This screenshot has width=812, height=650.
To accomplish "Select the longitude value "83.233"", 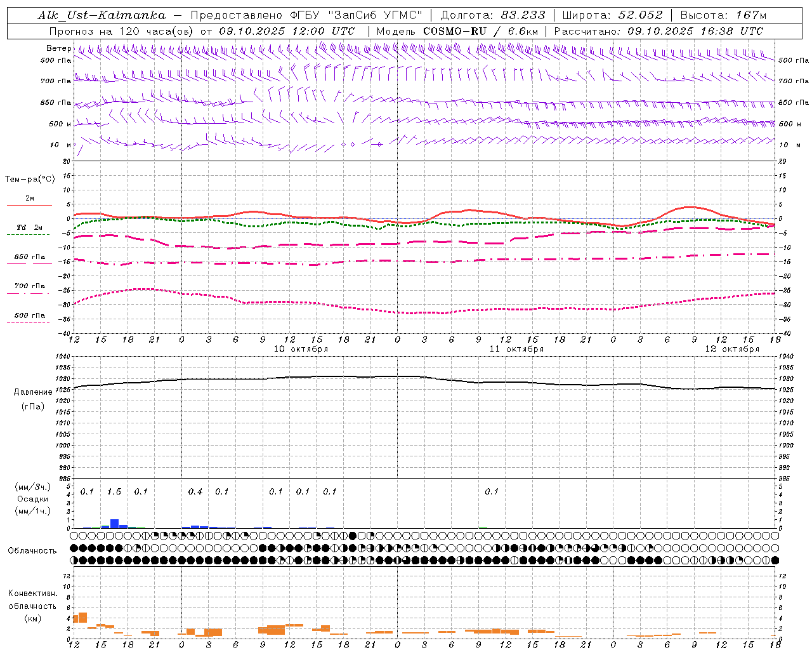I will point(522,15).
